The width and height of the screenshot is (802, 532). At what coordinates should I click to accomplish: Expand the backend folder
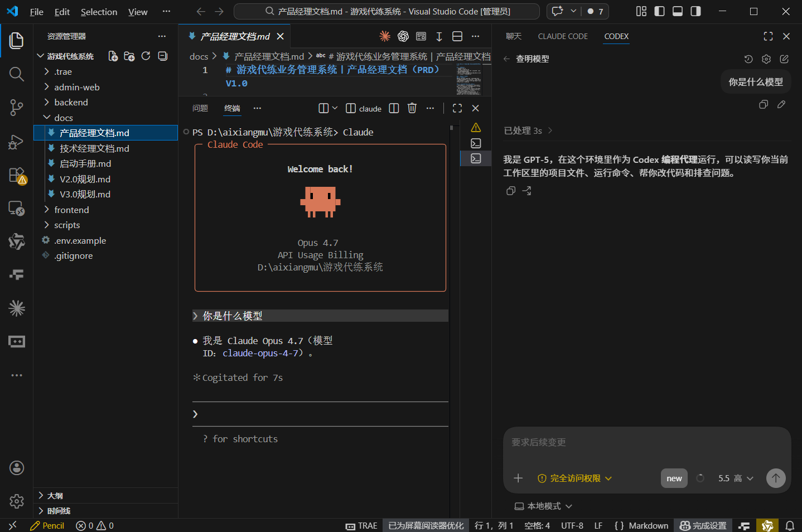[x=106, y=103]
